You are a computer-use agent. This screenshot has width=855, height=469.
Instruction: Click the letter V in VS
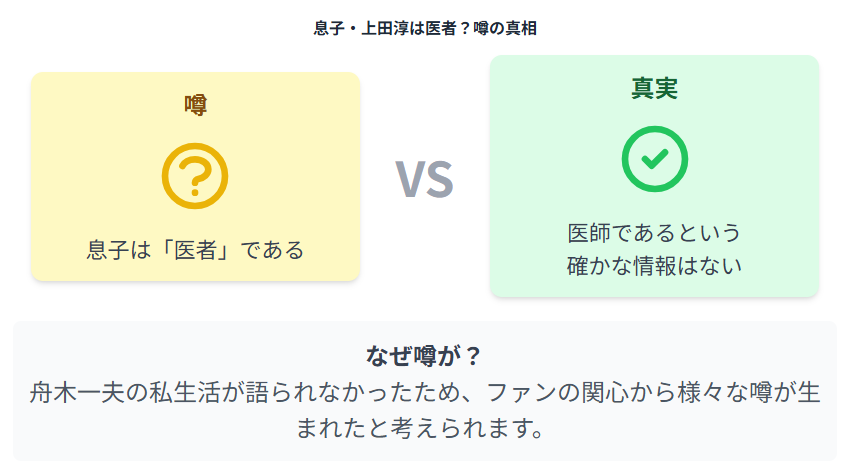point(410,179)
